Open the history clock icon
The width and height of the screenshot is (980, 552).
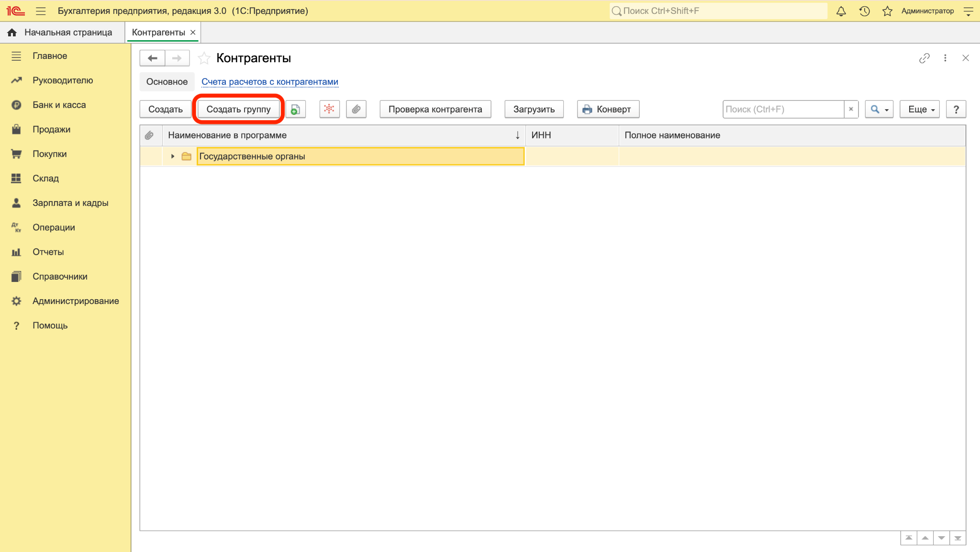pyautogui.click(x=864, y=11)
